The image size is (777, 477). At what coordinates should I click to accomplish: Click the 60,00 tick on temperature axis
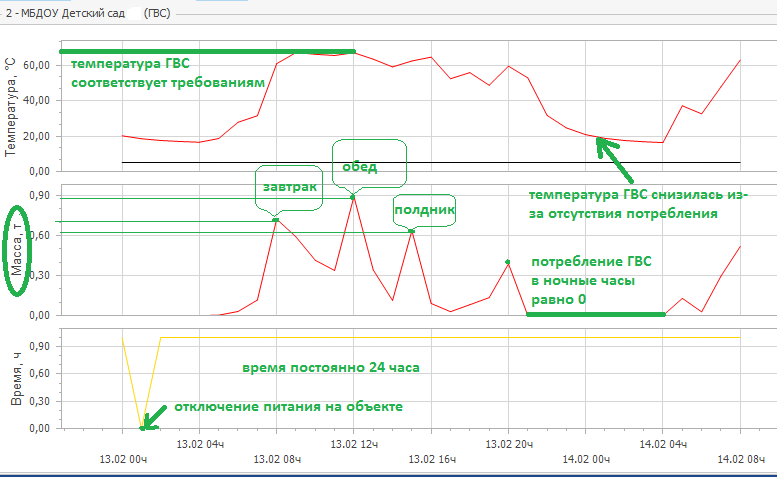click(36, 65)
